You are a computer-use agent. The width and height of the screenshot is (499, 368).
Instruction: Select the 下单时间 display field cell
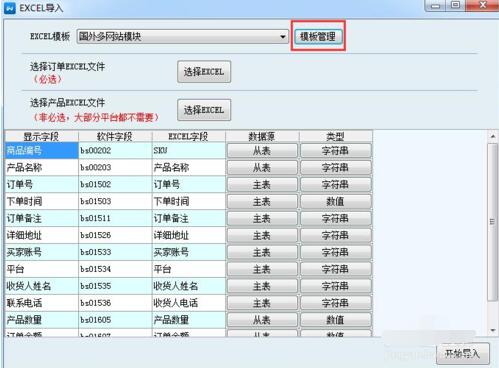(41, 201)
